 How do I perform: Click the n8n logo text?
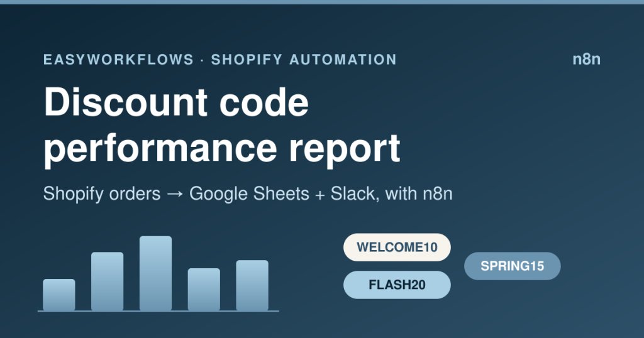pos(587,59)
